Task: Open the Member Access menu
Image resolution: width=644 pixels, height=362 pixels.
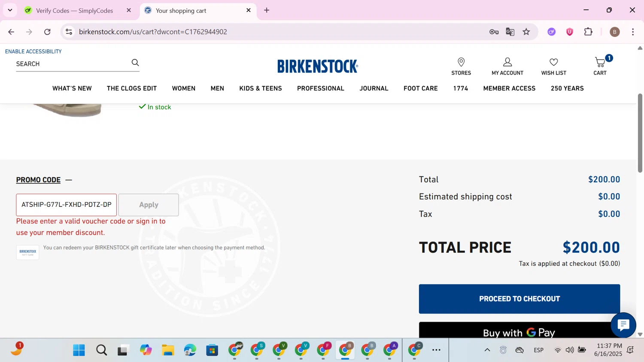Action: pyautogui.click(x=509, y=88)
